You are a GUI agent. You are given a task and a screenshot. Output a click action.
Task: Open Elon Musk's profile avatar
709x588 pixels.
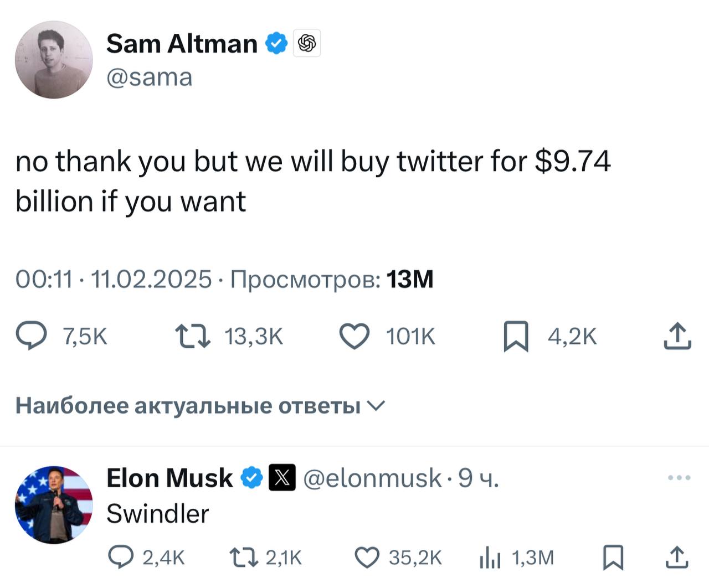click(x=54, y=504)
